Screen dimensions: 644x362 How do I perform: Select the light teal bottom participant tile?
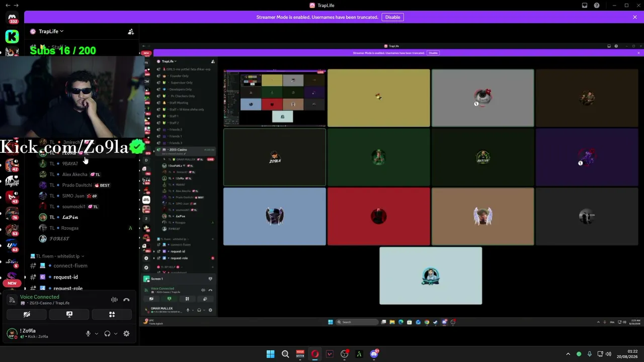[x=431, y=276]
